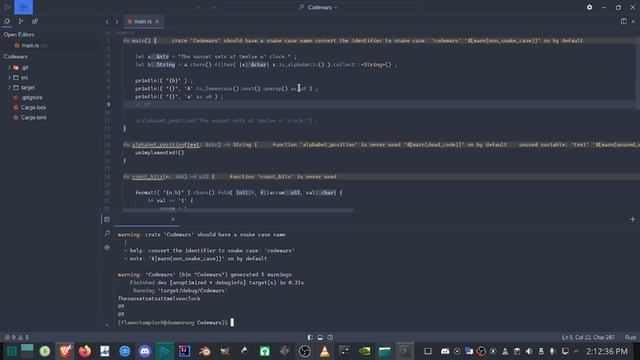This screenshot has width=640, height=360.
Task: Click the 2:12:36 PM clock
Action: (x=607, y=351)
